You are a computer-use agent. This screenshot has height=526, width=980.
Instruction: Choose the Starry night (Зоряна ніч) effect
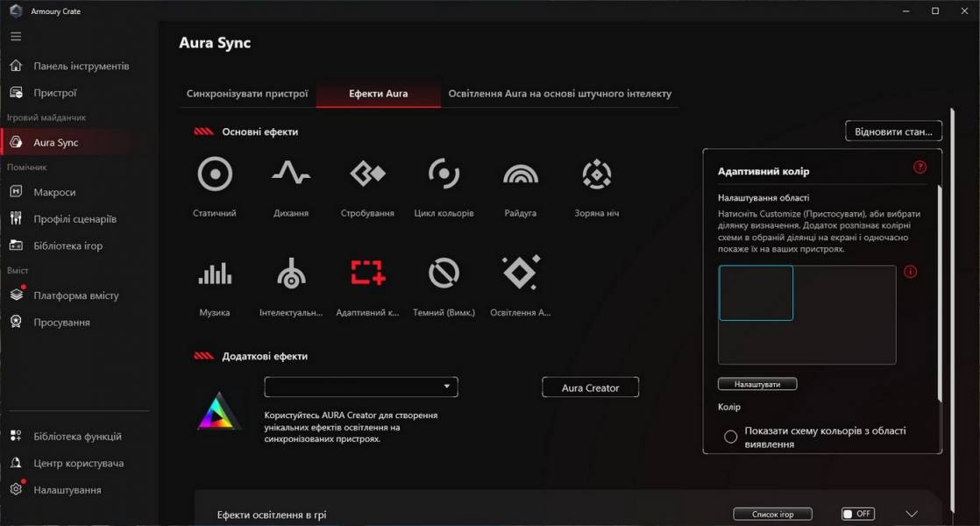click(x=596, y=174)
